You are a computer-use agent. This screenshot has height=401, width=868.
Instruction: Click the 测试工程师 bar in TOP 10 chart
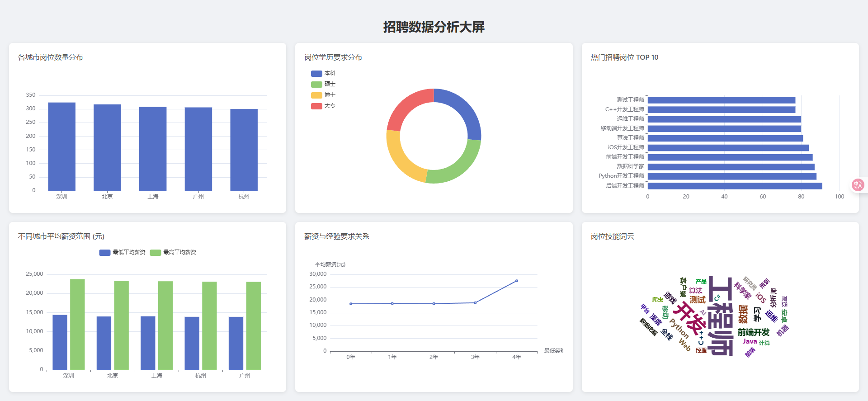[721, 100]
